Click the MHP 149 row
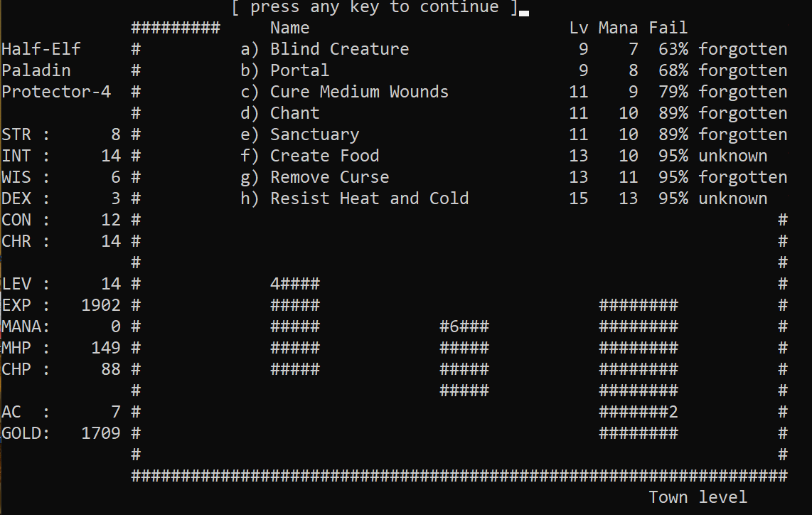 coord(61,348)
